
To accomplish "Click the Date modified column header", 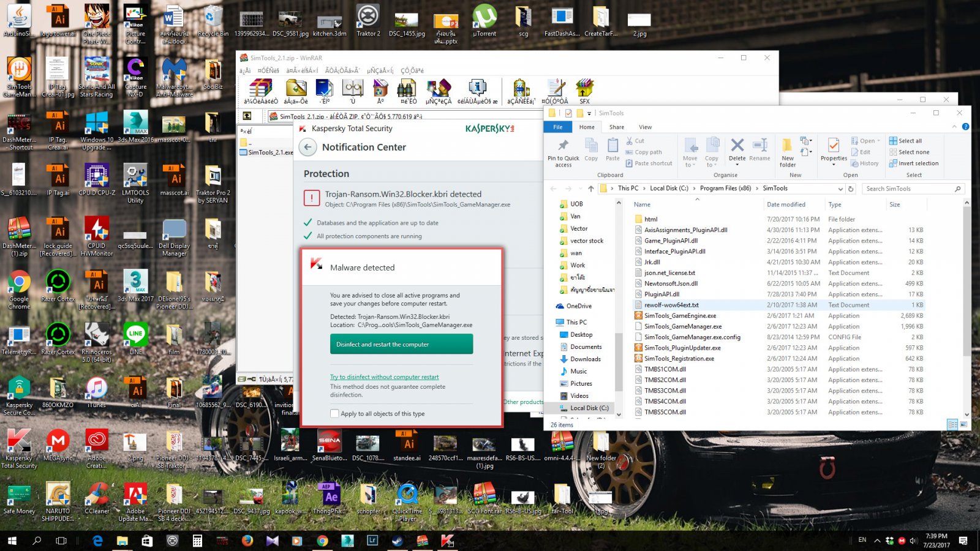I will (x=786, y=204).
